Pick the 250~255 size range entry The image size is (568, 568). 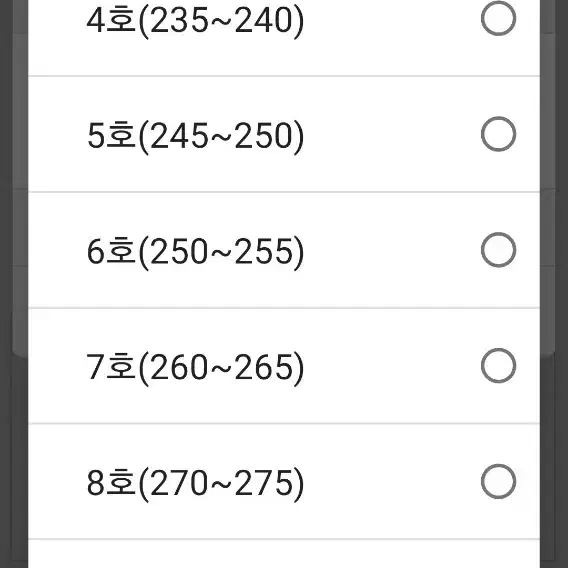(x=284, y=250)
